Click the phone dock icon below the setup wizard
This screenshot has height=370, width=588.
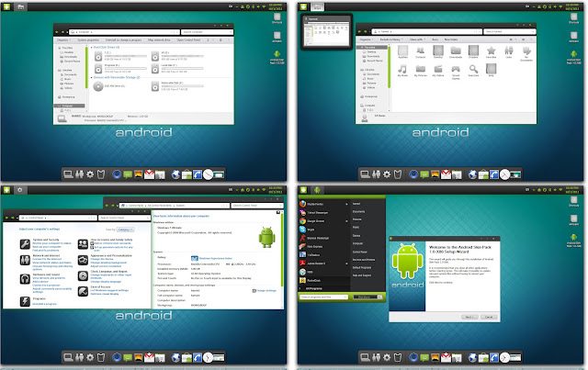click(x=494, y=358)
